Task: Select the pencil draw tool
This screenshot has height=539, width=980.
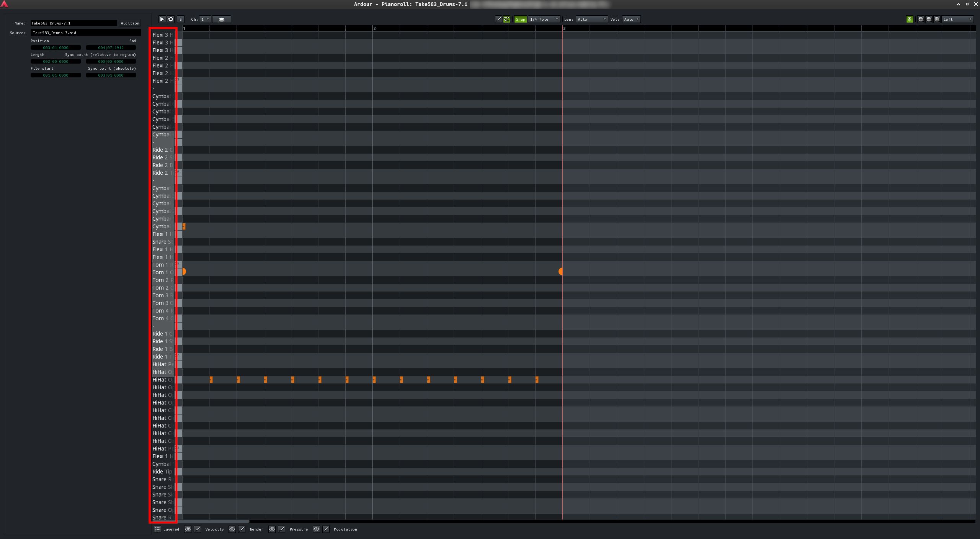Action: [x=498, y=19]
